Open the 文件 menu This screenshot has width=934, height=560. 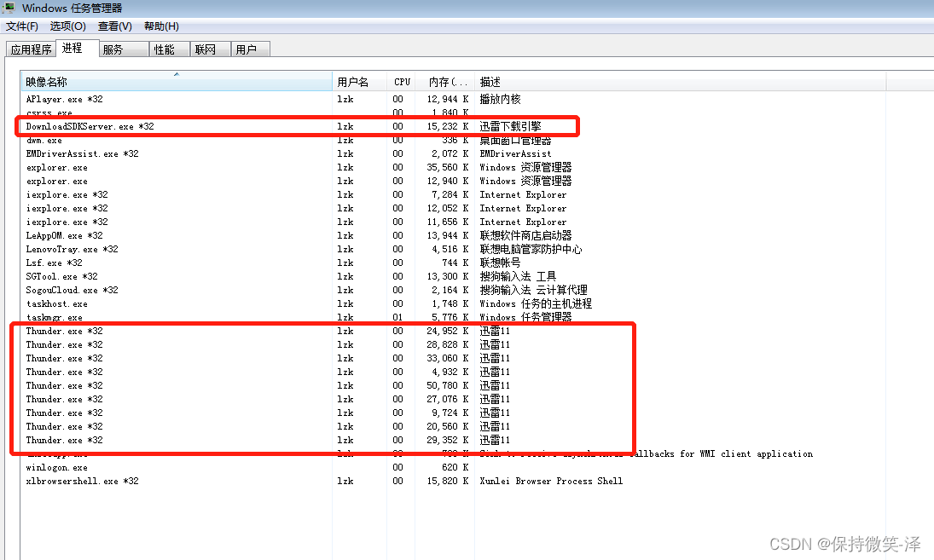coord(21,26)
